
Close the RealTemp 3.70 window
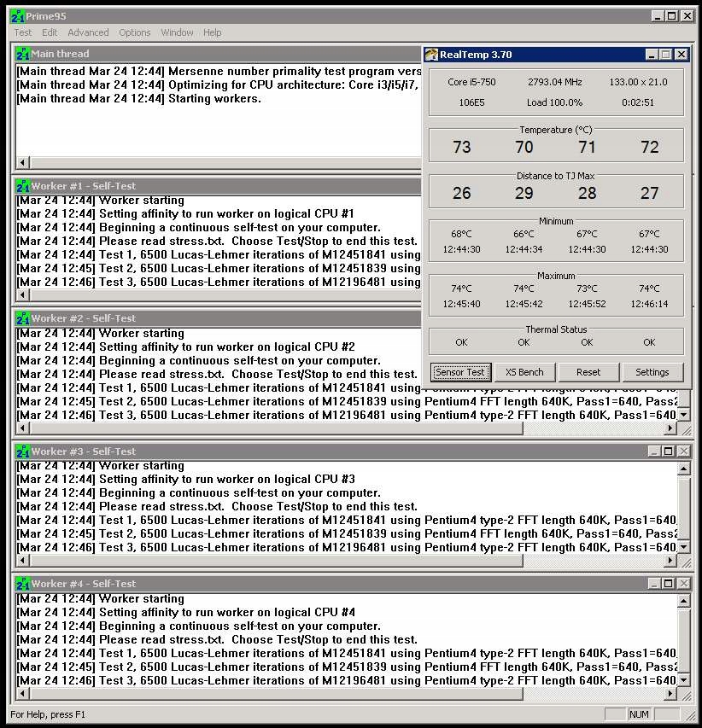pyautogui.click(x=682, y=55)
